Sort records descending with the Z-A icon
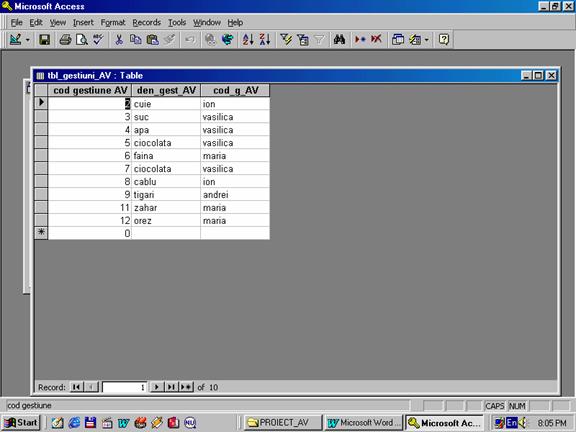The width and height of the screenshot is (576, 432). click(x=265, y=39)
